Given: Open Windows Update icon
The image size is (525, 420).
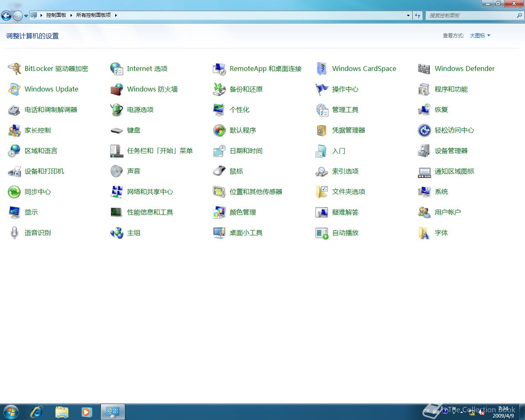Looking at the screenshot, I should click(x=14, y=89).
